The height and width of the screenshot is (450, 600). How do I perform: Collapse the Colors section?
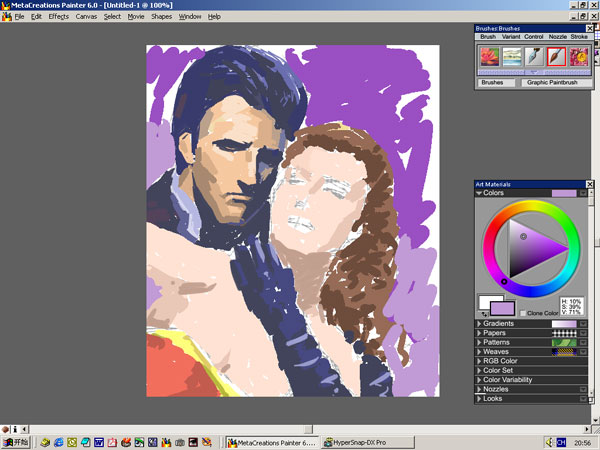click(479, 193)
